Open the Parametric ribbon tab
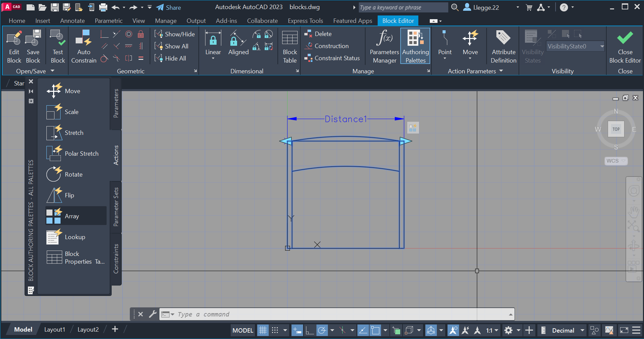 click(x=109, y=21)
